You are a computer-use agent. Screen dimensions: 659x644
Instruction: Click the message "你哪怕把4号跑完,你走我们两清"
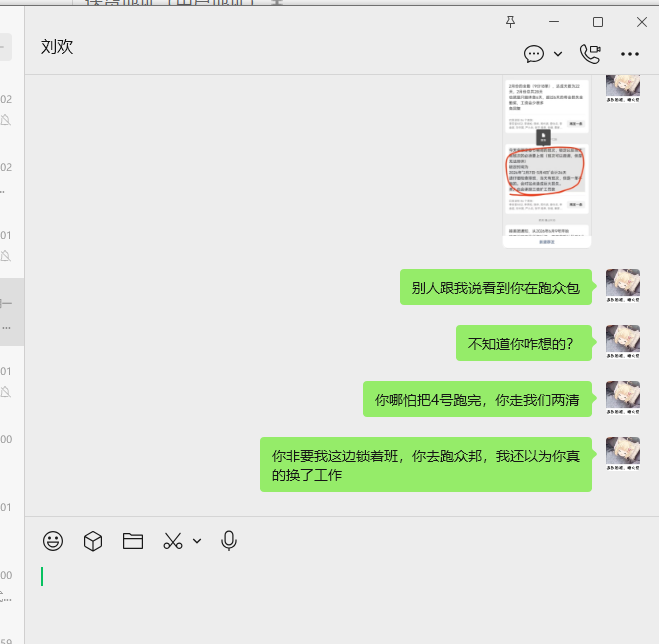477,399
